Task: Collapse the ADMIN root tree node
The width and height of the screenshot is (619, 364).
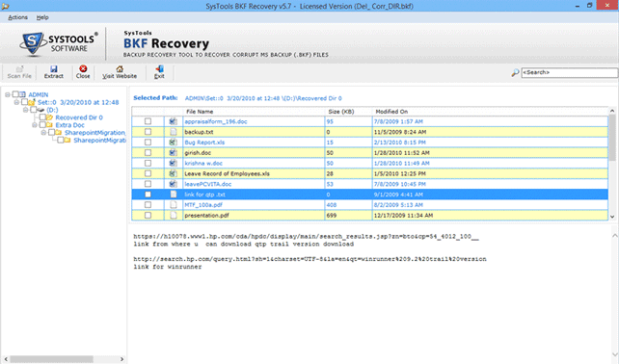Action: click(x=7, y=94)
